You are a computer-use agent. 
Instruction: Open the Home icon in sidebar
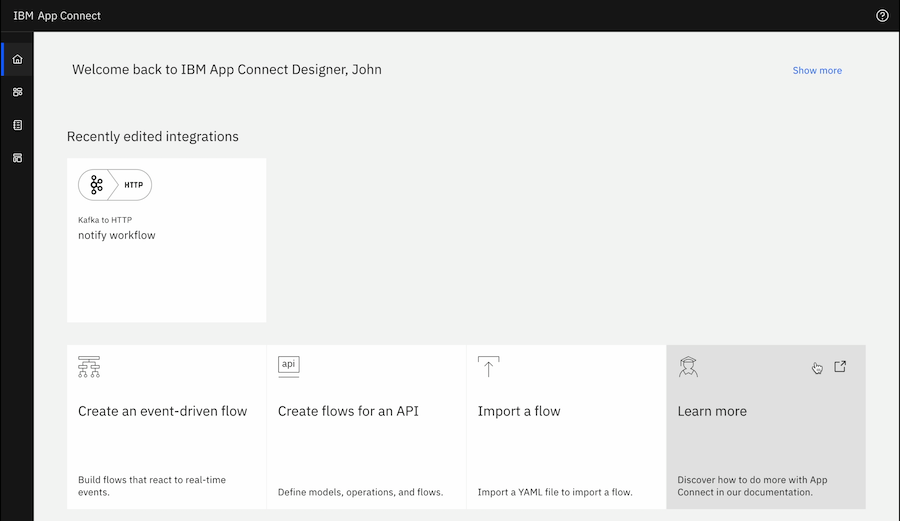pyautogui.click(x=17, y=59)
